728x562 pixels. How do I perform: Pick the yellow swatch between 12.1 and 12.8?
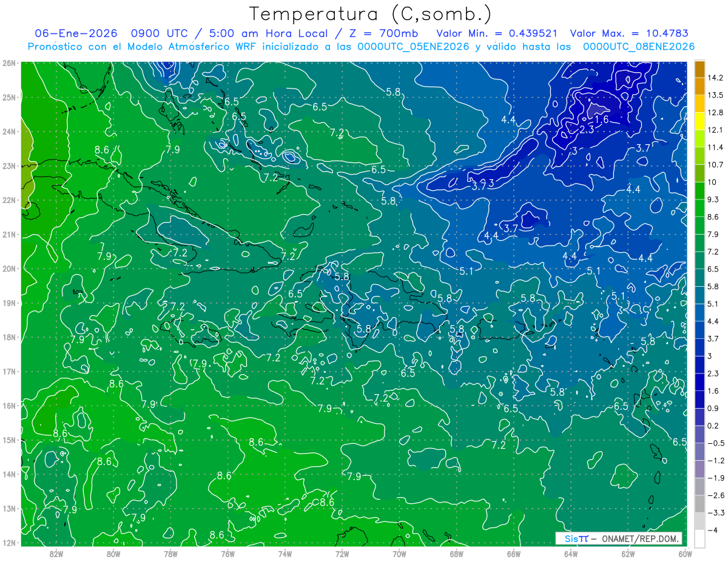[699, 121]
